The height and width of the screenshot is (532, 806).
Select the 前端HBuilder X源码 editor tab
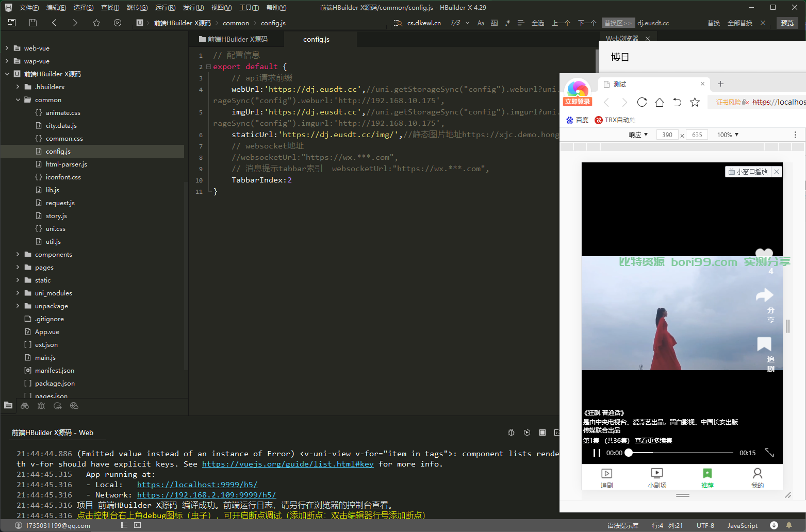[237, 39]
